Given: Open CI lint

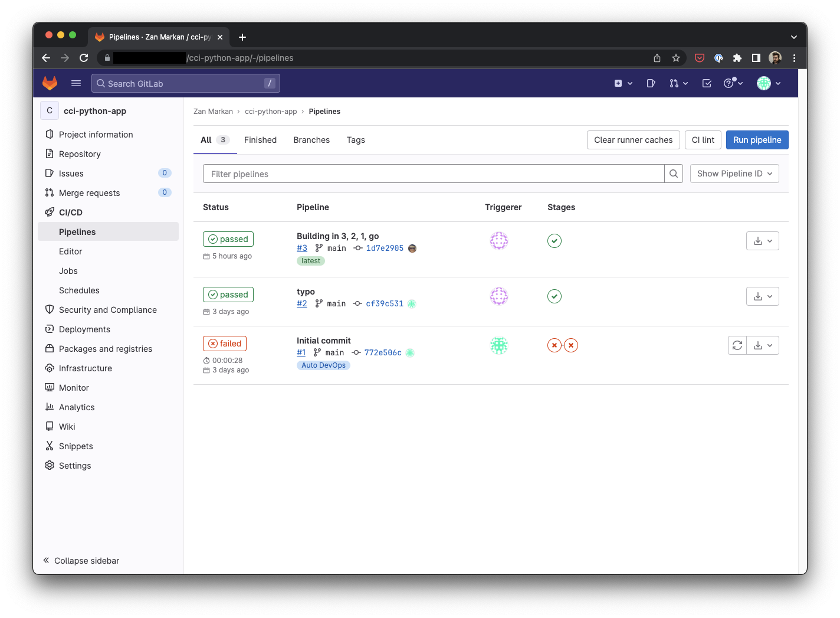Looking at the screenshot, I should click(x=703, y=140).
